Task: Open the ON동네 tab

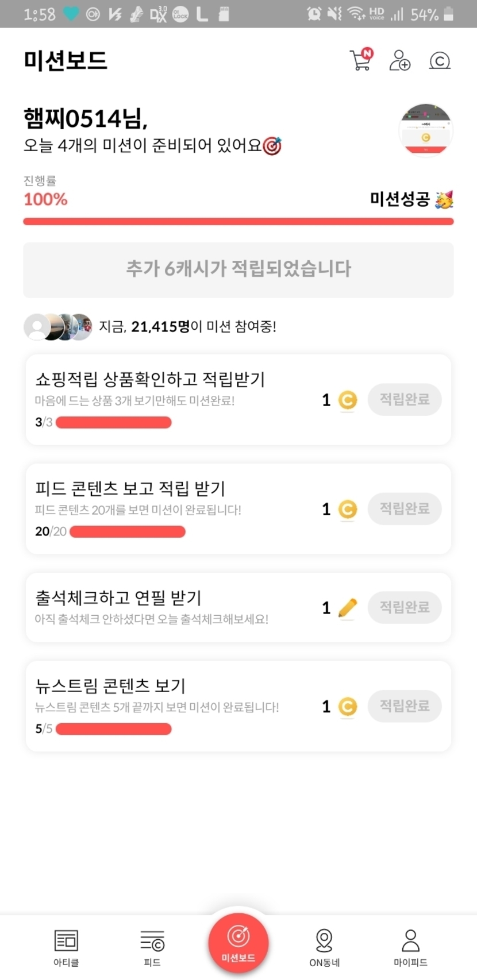Action: [324, 947]
